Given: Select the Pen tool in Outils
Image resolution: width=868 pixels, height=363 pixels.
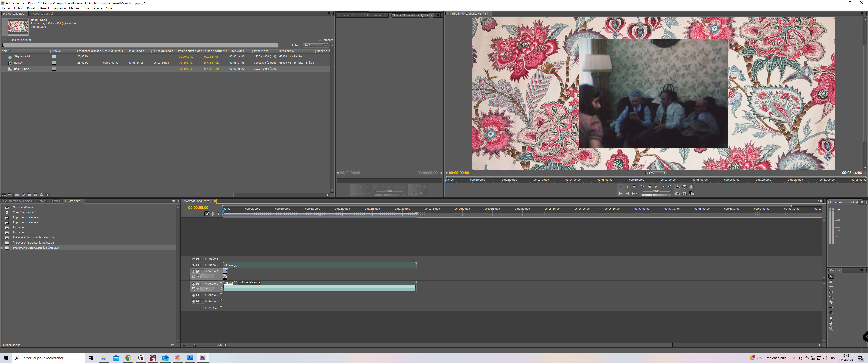Looking at the screenshot, I should pos(831,318).
